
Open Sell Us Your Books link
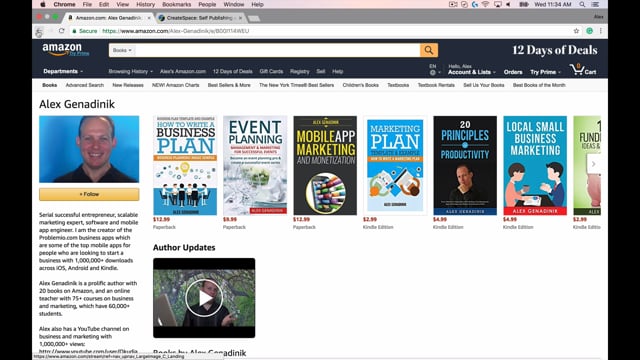(x=484, y=85)
